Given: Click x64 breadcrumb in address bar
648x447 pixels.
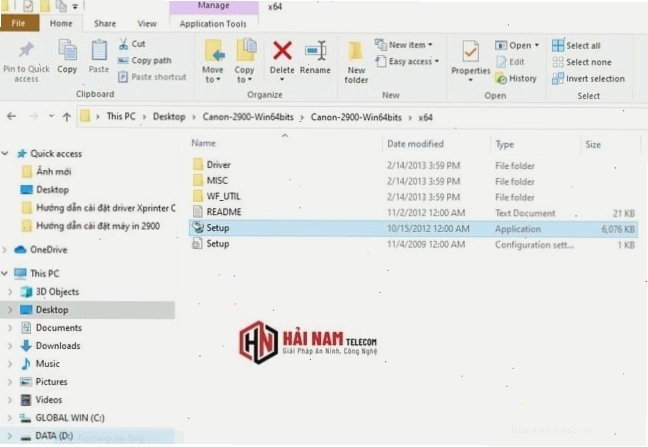Looking at the screenshot, I should [x=425, y=117].
